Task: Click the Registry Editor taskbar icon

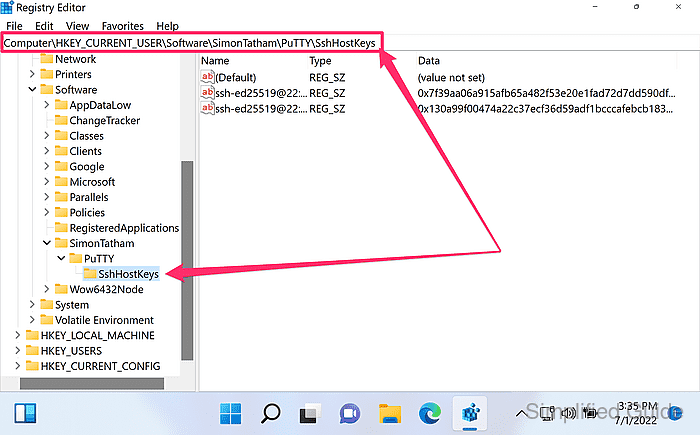Action: pyautogui.click(x=470, y=414)
